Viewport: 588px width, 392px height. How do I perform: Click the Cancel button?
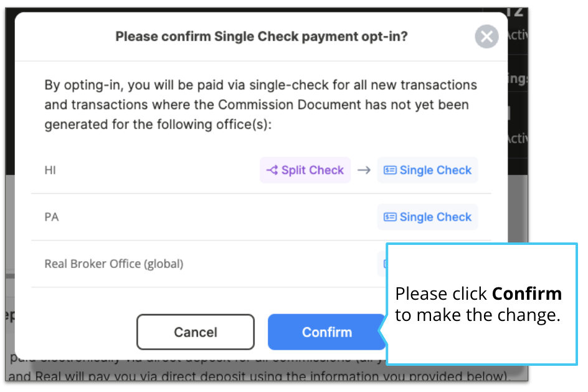[196, 332]
